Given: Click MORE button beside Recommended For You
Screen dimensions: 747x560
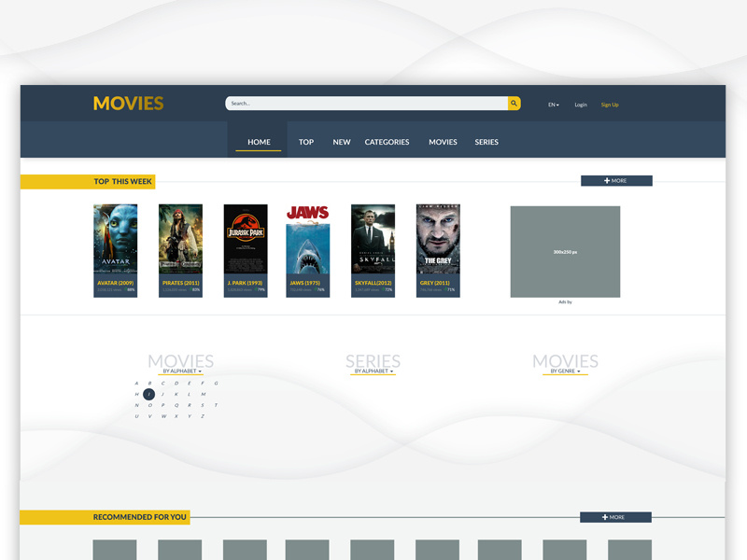Looking at the screenshot, I should click(x=615, y=517).
